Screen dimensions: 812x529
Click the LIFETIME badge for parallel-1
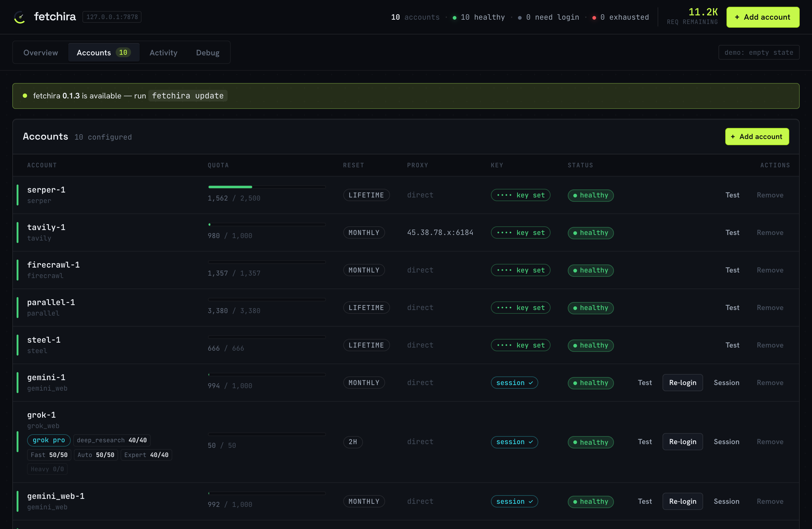click(x=366, y=308)
